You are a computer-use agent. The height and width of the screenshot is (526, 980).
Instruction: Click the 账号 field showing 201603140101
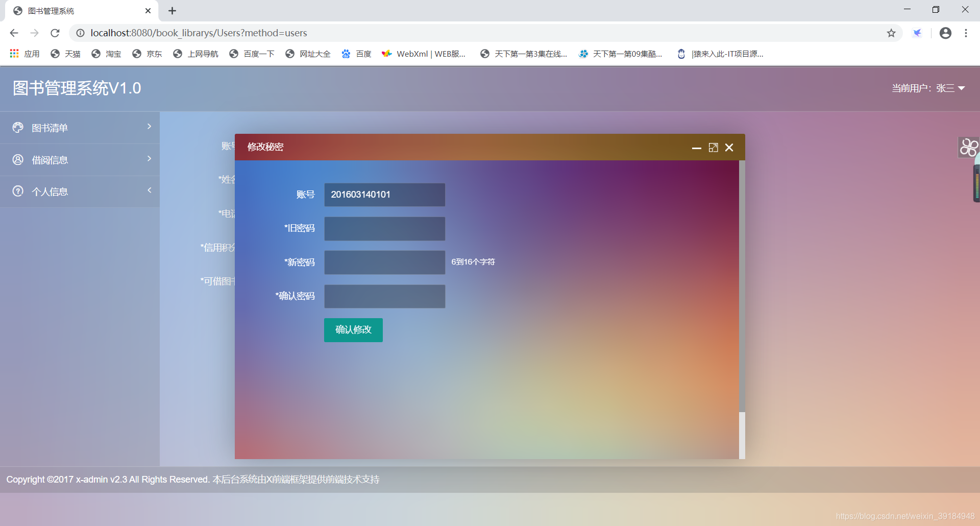coord(384,195)
